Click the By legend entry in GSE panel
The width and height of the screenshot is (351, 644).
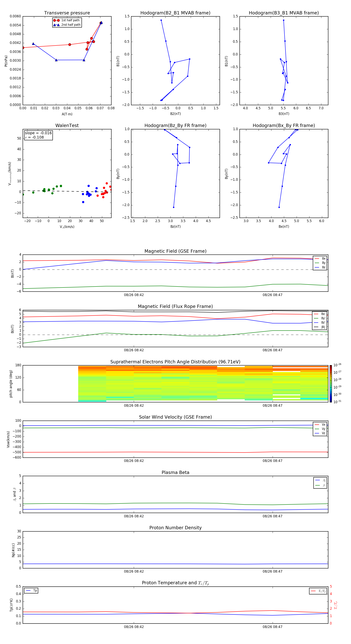click(x=320, y=263)
